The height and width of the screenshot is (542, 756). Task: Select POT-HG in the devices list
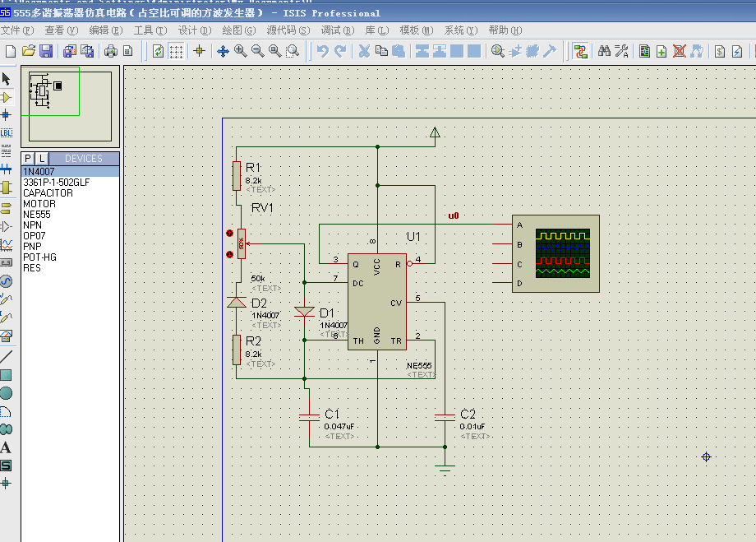[x=71, y=257]
